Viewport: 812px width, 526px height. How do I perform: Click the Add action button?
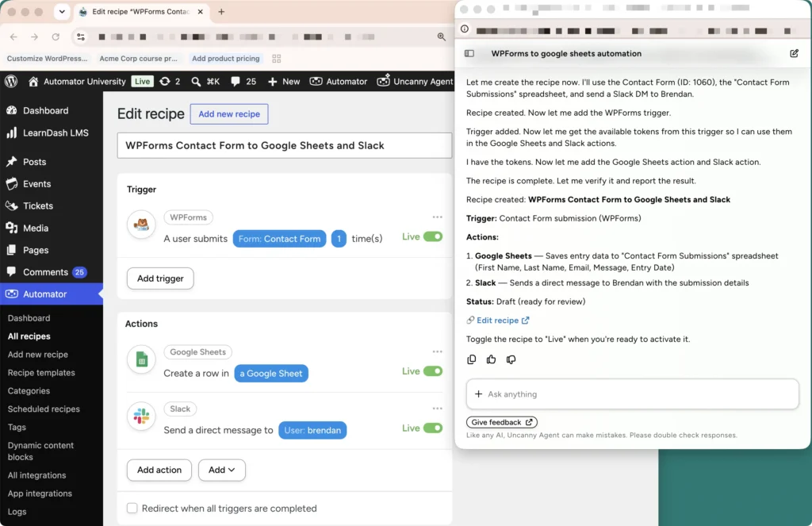(159, 470)
